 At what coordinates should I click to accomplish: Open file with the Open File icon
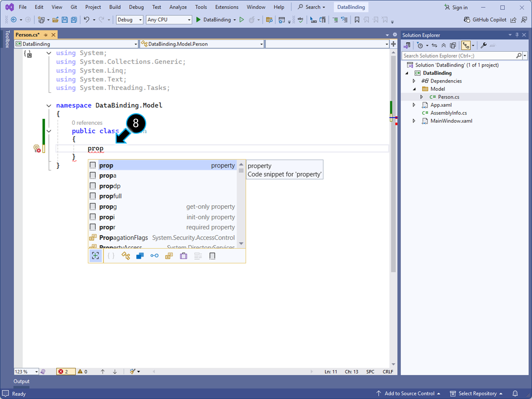click(55, 20)
